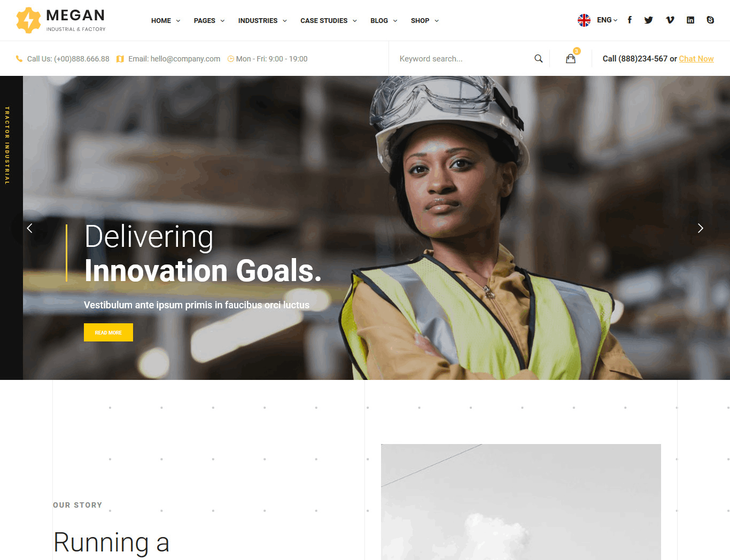Follow the Chat Now link
Viewport: 730px width, 560px height.
(x=696, y=59)
